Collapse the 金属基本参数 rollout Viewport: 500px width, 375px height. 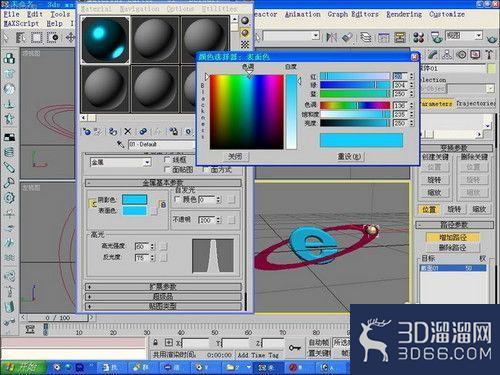pyautogui.click(x=163, y=183)
